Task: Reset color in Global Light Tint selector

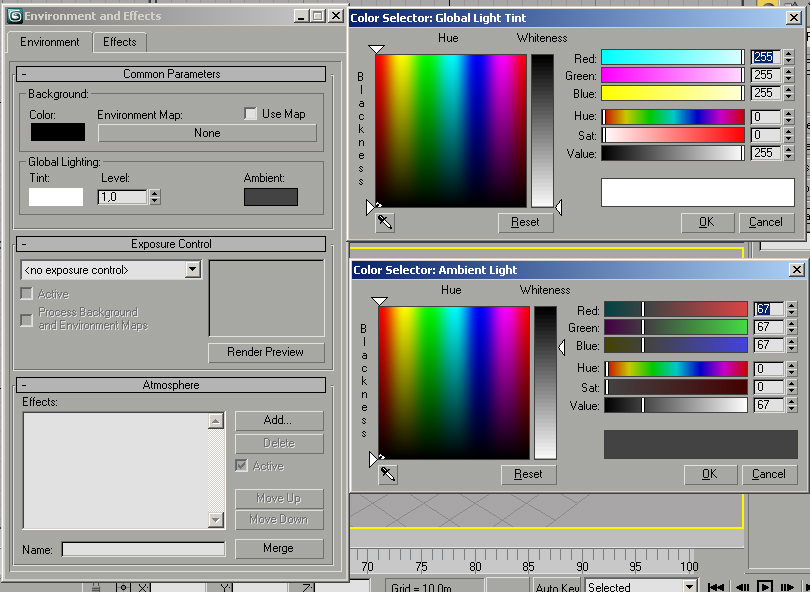Action: click(525, 223)
